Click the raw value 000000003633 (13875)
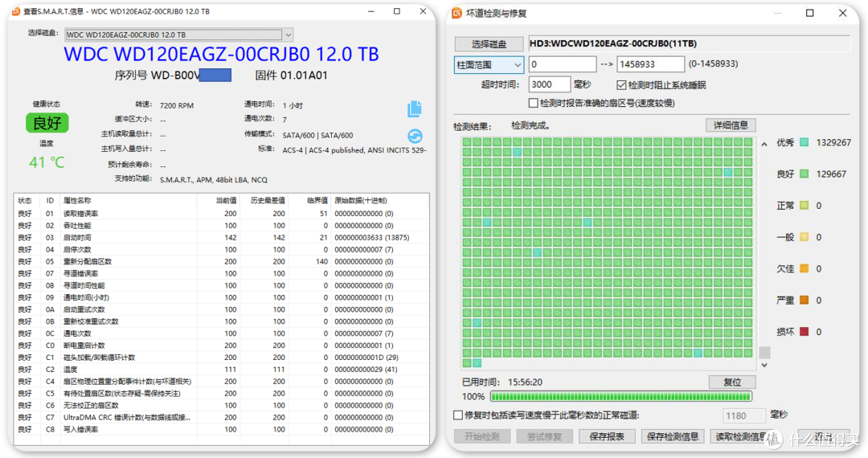Screen dimensions: 868x458 tap(371, 237)
